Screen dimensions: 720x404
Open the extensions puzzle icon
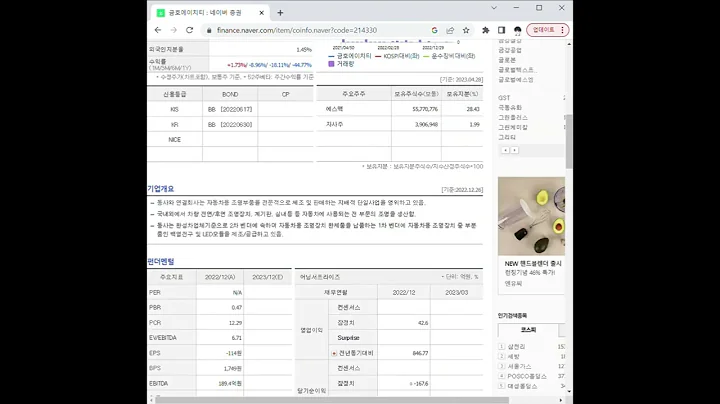[x=485, y=30]
